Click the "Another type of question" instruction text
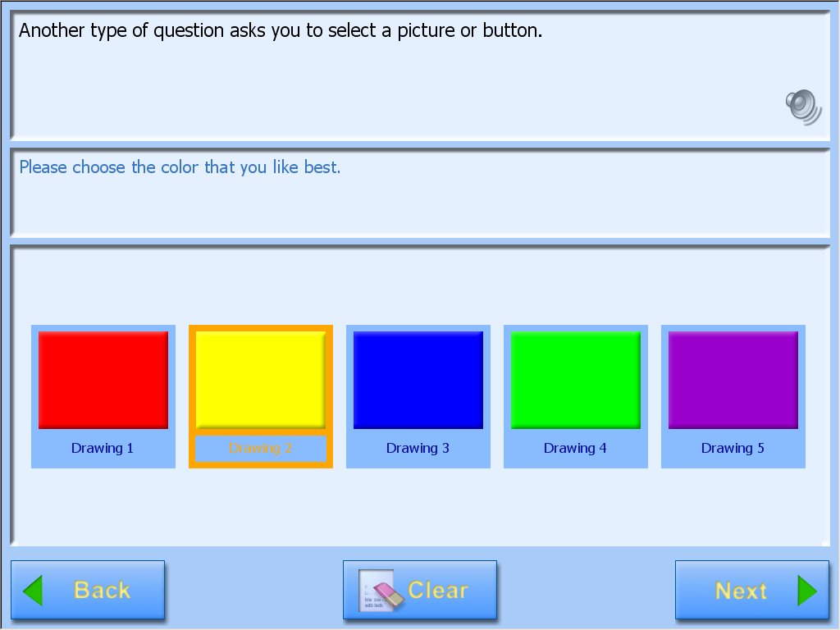The height and width of the screenshot is (630, 840). (x=281, y=31)
